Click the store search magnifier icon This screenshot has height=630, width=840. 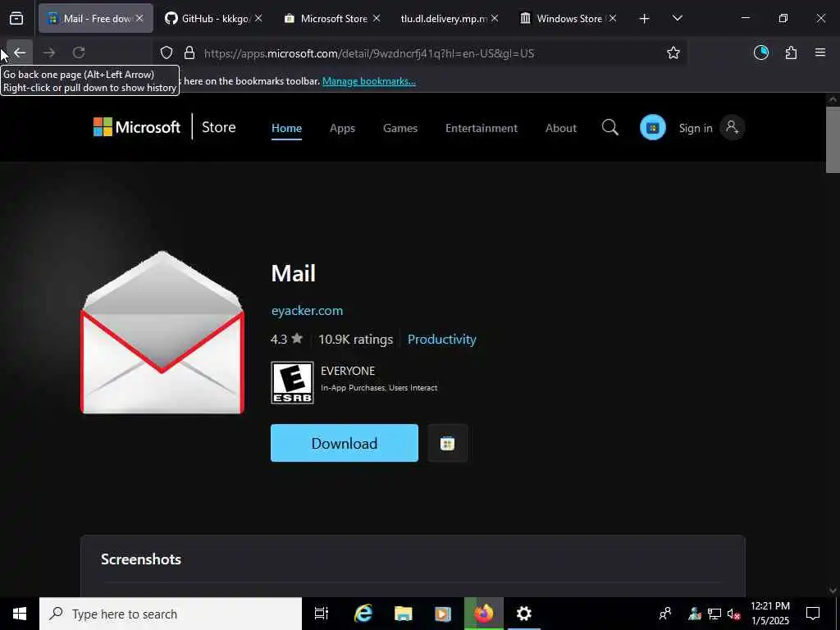click(610, 127)
